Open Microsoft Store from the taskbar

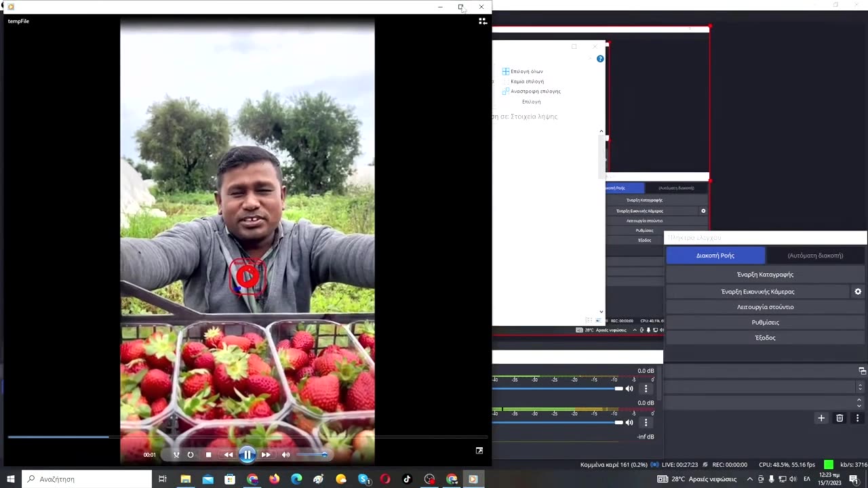[230, 479]
